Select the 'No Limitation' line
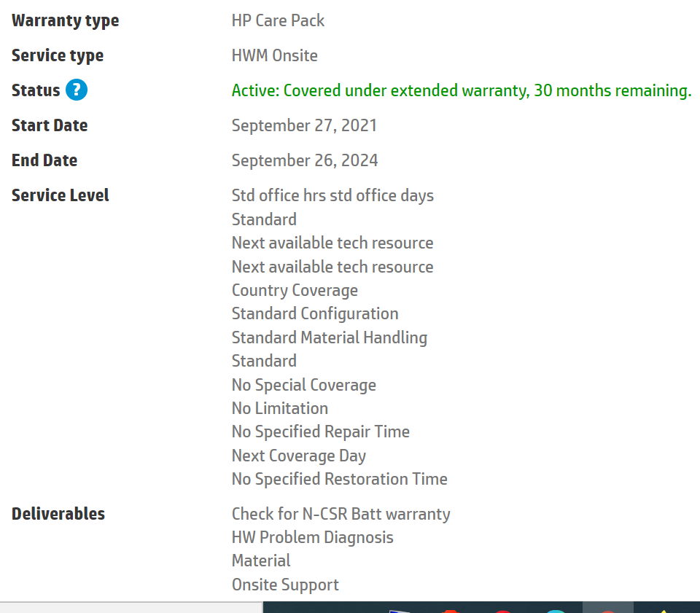This screenshot has height=613, width=700. click(x=280, y=408)
